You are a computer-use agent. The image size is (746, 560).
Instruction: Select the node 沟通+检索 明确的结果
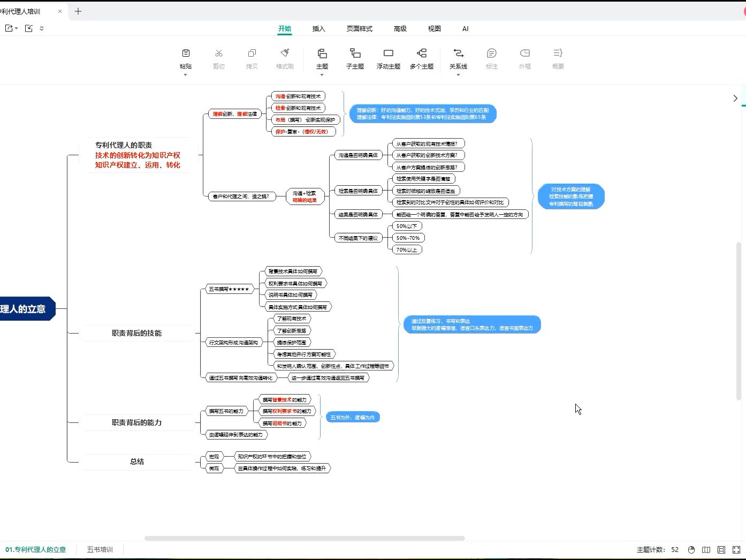pyautogui.click(x=305, y=196)
